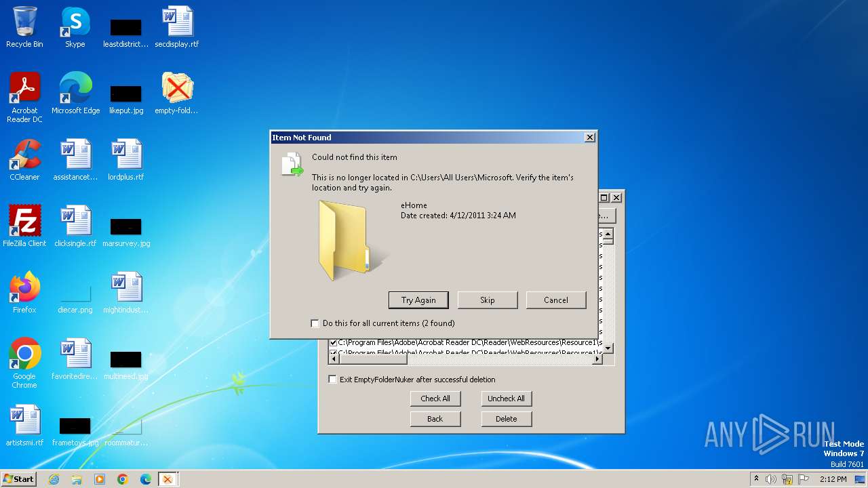Open Microsoft Edge desktop shortcut
The image size is (868, 488).
point(75,94)
